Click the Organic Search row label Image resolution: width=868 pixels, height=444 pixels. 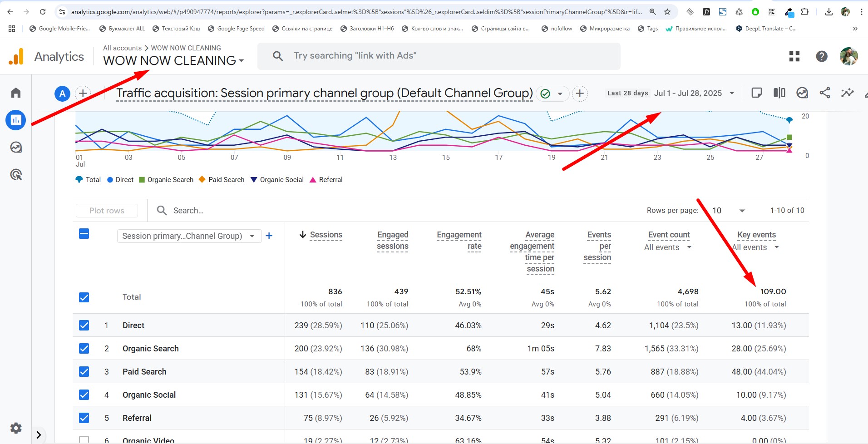pyautogui.click(x=150, y=349)
